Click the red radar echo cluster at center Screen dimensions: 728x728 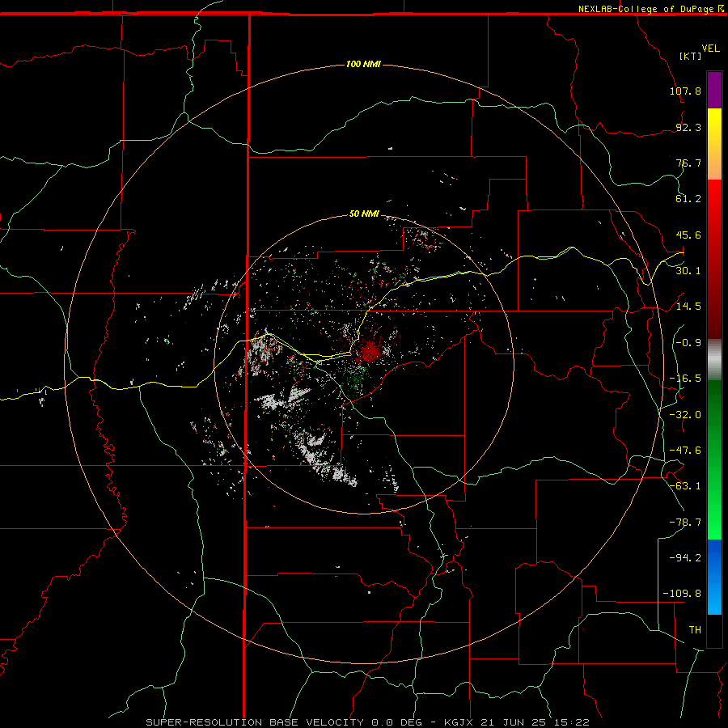coord(370,352)
